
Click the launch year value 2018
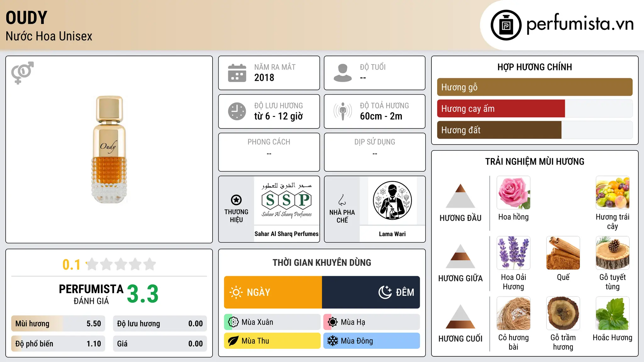pyautogui.click(x=264, y=78)
